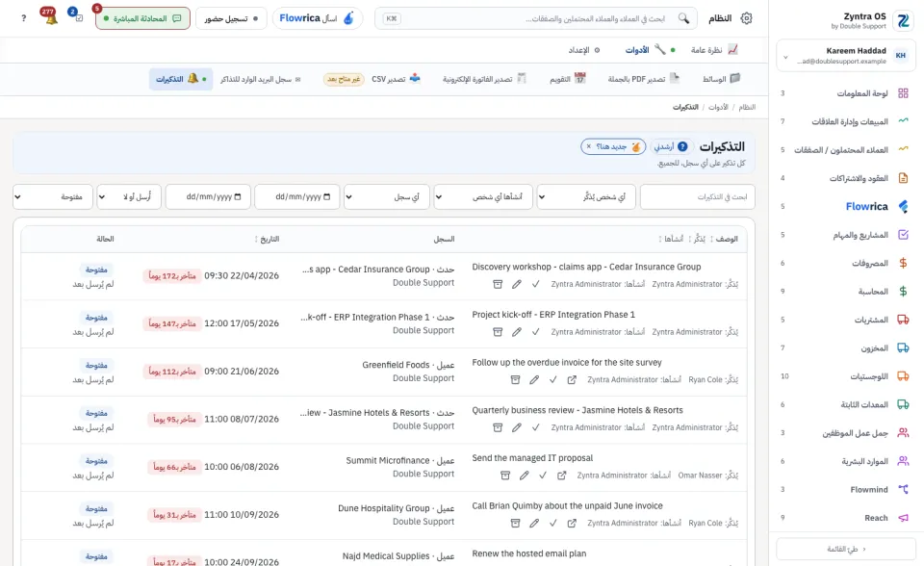Viewport: 924px width, 566px height.
Task: Open المحاسبة in the sidebar
Action: [x=846, y=292]
